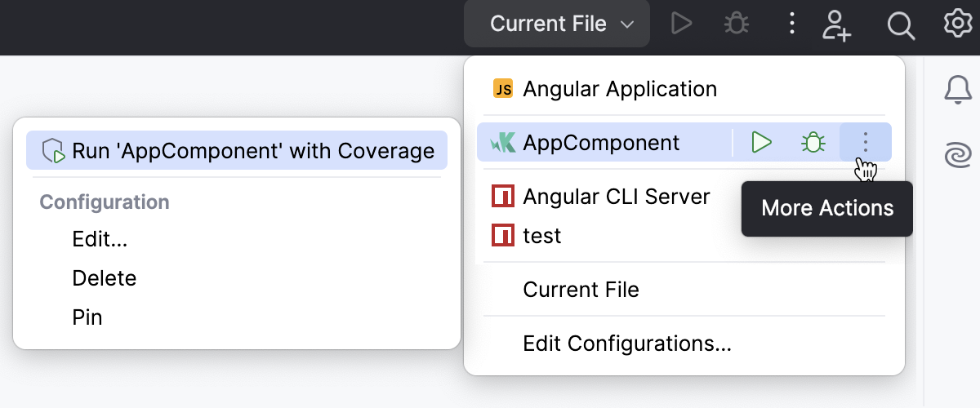980x408 pixels.
Task: Click the greyed Debug icon in top toolbar
Action: point(737,24)
